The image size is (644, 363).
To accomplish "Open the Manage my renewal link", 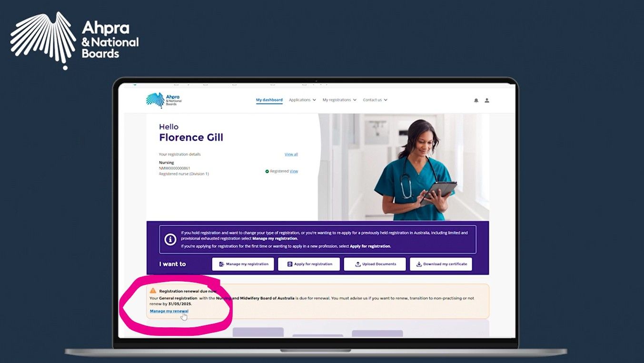I will (169, 311).
